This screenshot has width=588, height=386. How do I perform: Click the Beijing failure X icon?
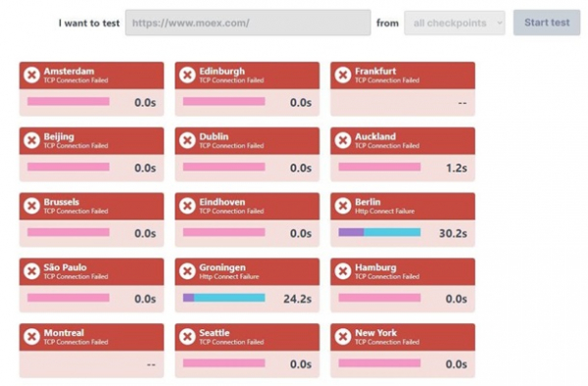(x=32, y=140)
